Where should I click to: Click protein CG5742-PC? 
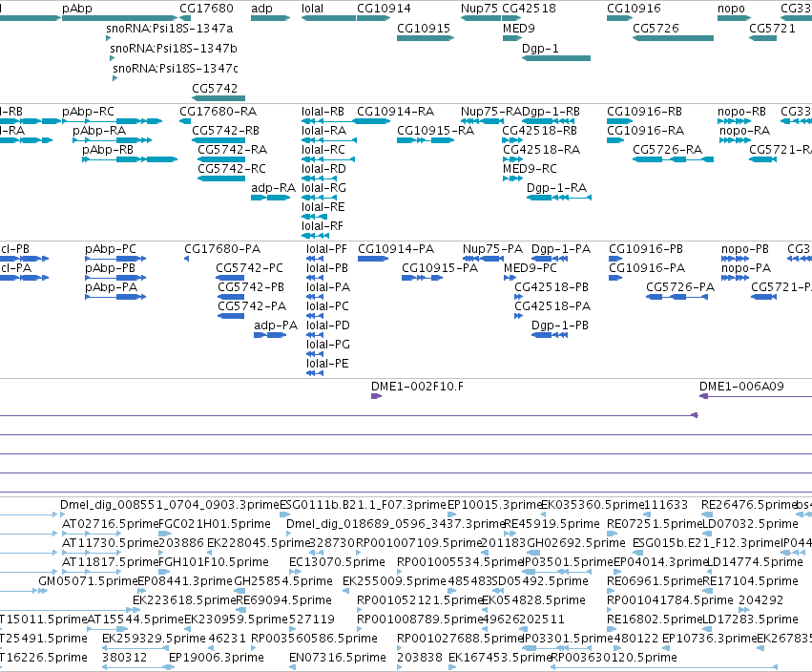(x=250, y=268)
